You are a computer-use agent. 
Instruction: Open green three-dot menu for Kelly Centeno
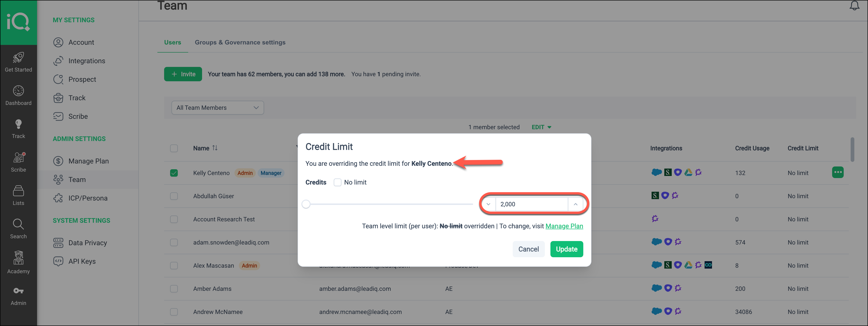coord(837,172)
